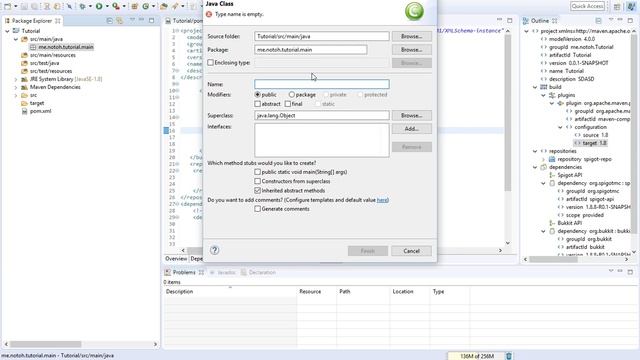Click Collapse All in Package Explorer
The width and height of the screenshot is (640, 360).
[109, 20]
